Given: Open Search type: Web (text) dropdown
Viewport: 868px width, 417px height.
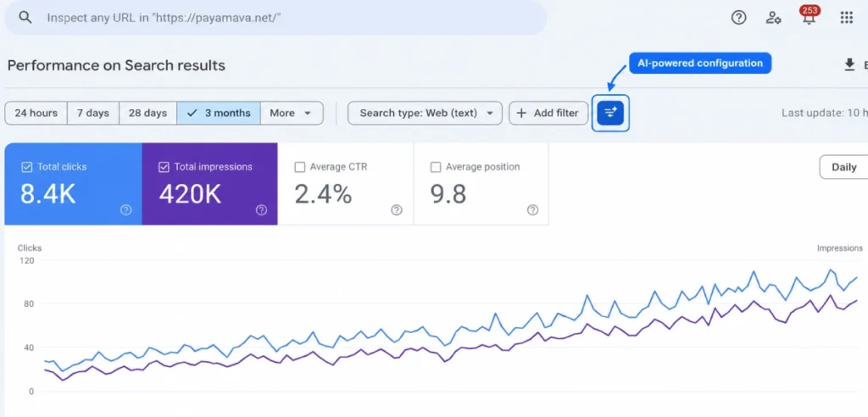Looking at the screenshot, I should pos(426,113).
